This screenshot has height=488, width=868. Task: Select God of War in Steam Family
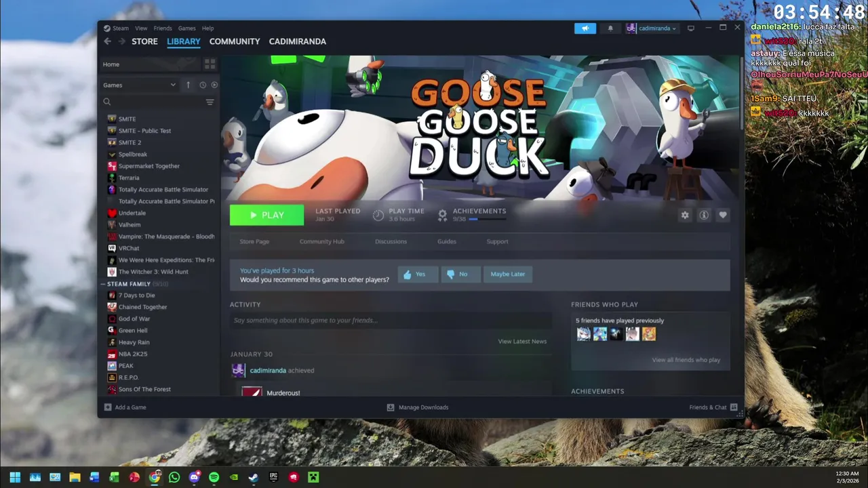(134, 319)
